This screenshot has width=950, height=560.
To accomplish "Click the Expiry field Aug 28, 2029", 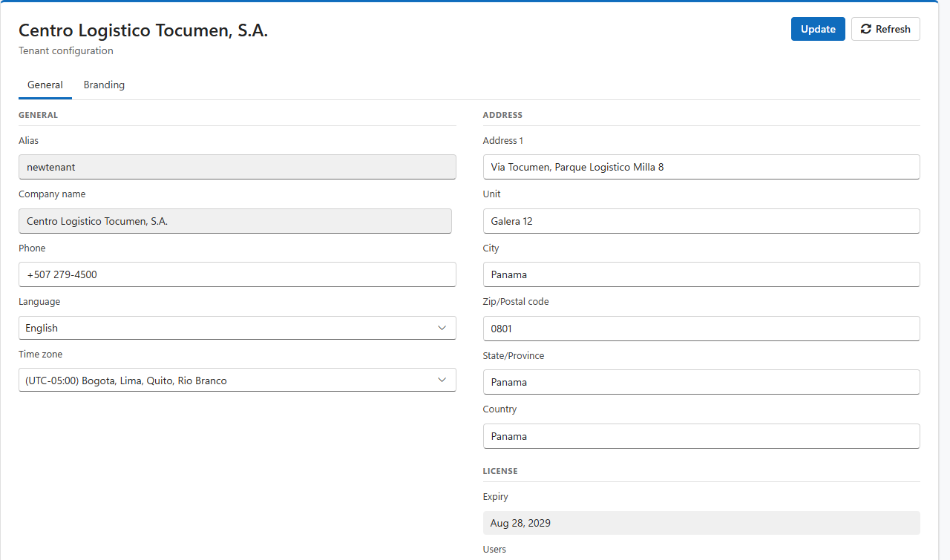I will (701, 523).
